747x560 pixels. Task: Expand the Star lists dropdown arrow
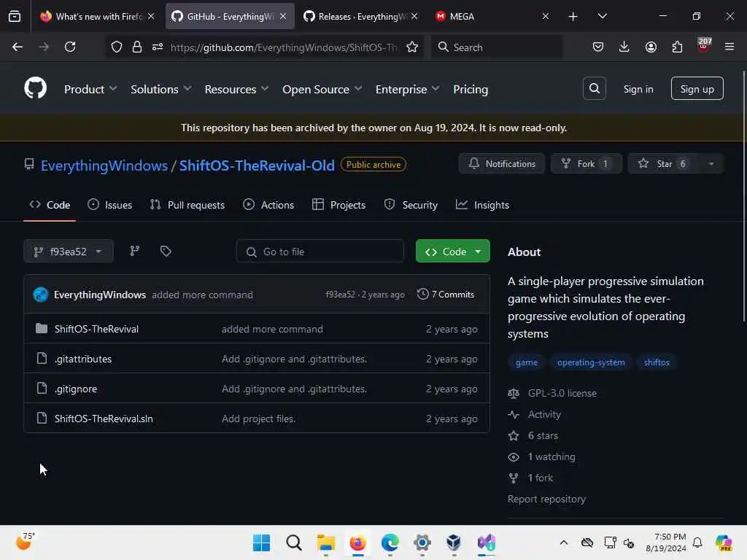(711, 164)
